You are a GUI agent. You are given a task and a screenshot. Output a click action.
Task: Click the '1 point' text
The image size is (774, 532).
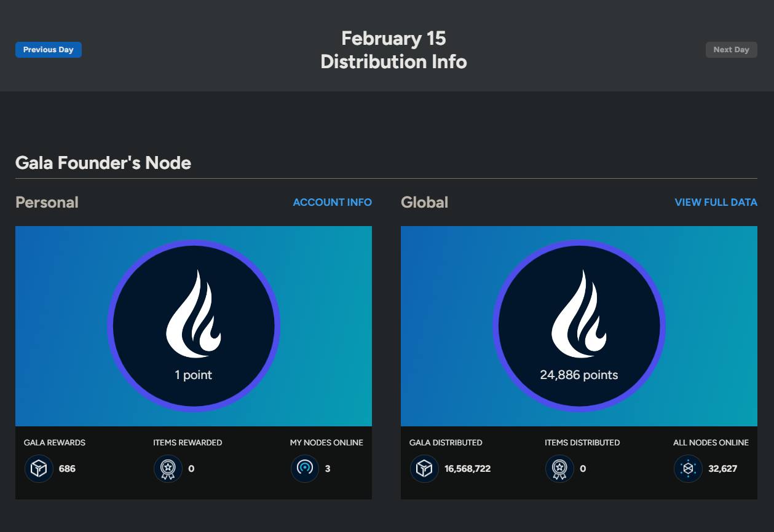tap(194, 375)
